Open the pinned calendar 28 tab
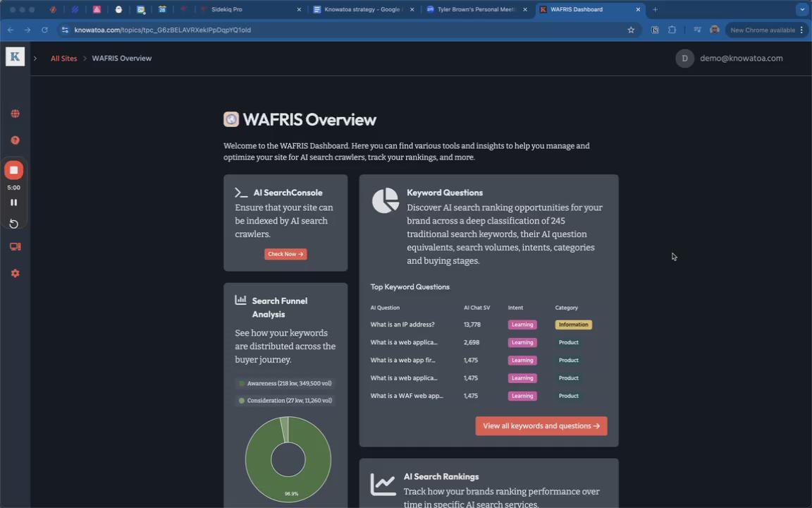The image size is (812, 508). click(x=162, y=9)
